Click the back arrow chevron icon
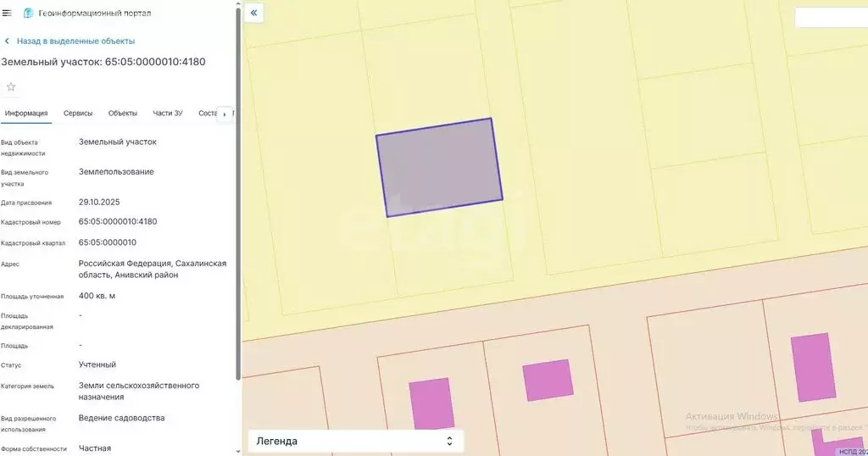This screenshot has width=868, height=456. 8,41
